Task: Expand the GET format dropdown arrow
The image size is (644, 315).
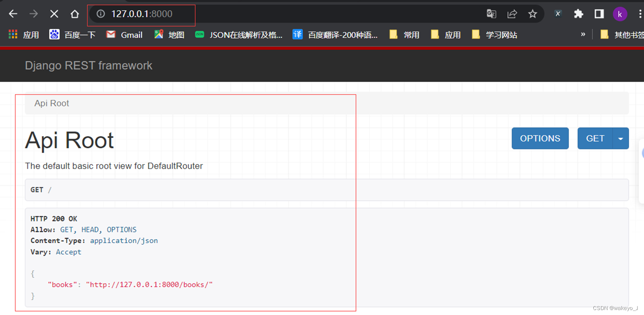Action: 621,138
